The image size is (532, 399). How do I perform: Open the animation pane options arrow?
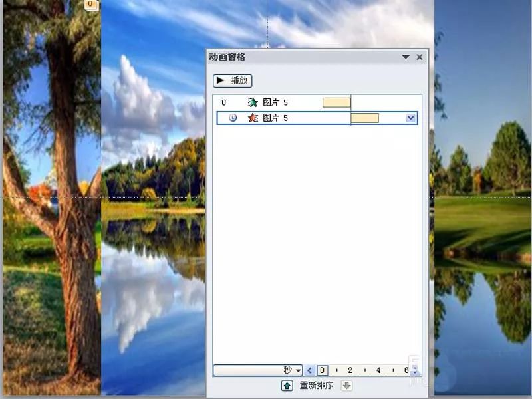(x=406, y=57)
